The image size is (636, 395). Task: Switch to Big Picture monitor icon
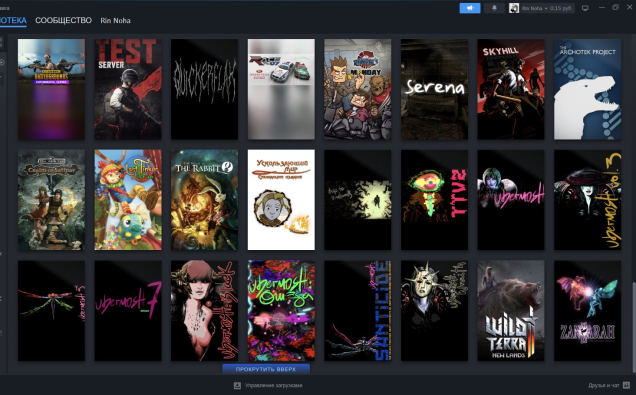(585, 8)
